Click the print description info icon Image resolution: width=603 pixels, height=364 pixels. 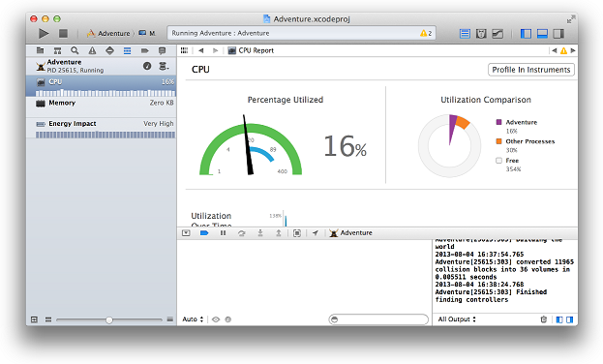pyautogui.click(x=228, y=319)
